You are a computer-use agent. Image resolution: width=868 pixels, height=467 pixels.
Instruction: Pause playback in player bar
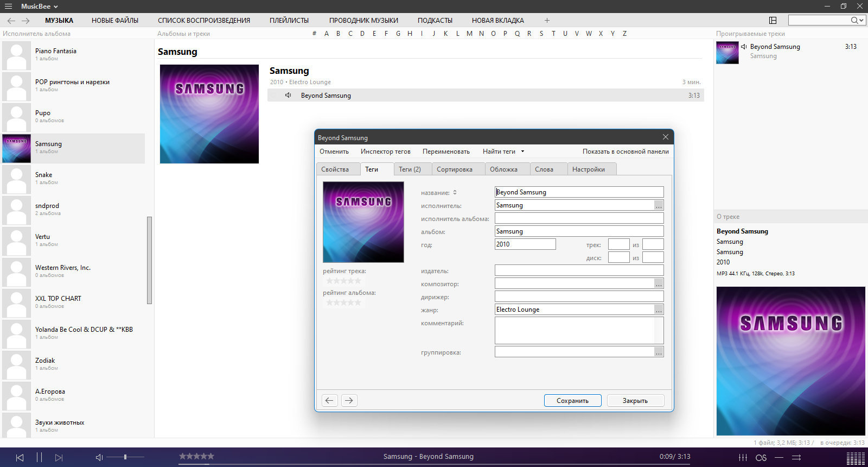[x=39, y=457]
